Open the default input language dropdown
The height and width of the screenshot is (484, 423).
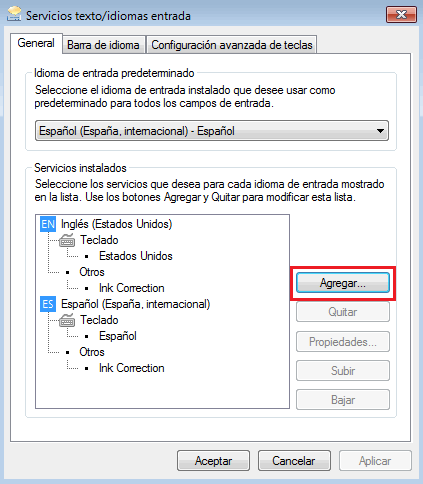[212, 131]
